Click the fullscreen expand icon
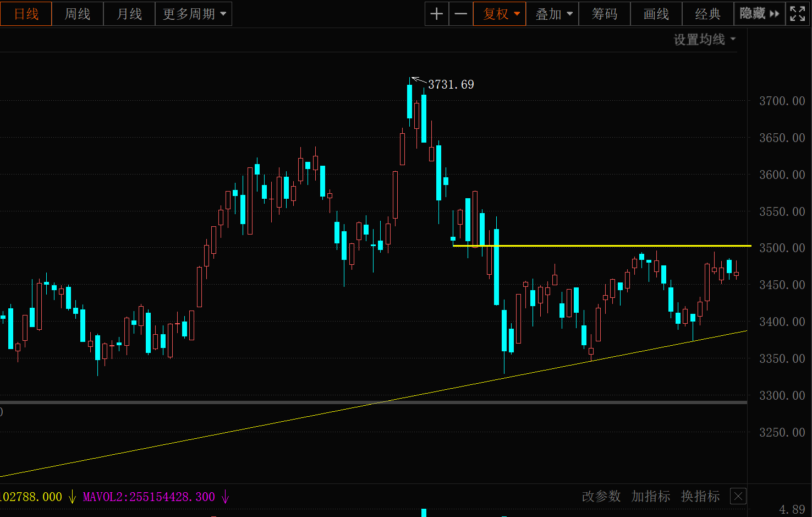The width and height of the screenshot is (812, 517). [x=798, y=14]
